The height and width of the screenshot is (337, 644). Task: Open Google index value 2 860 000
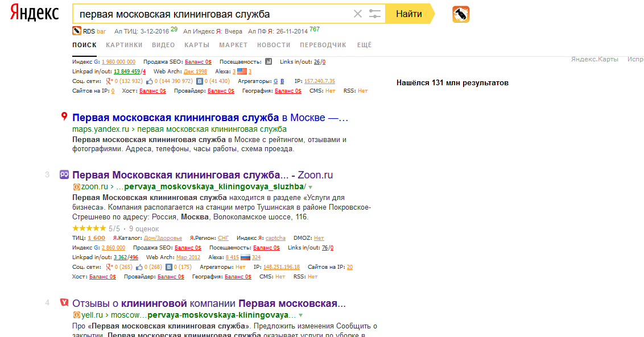click(x=113, y=248)
